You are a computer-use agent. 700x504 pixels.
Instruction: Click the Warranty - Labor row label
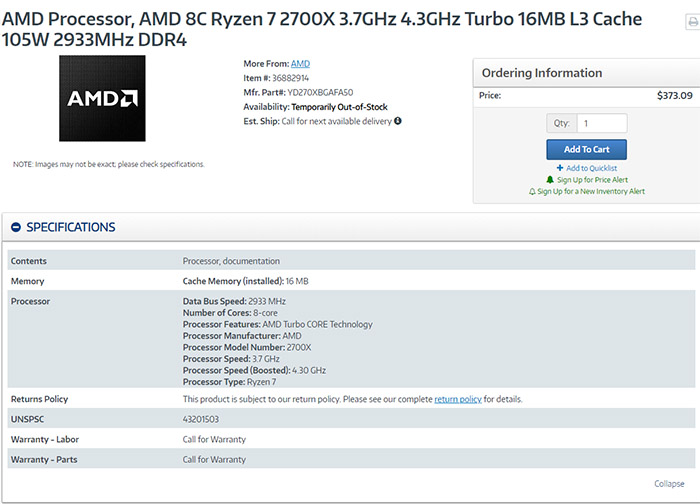[x=45, y=439]
